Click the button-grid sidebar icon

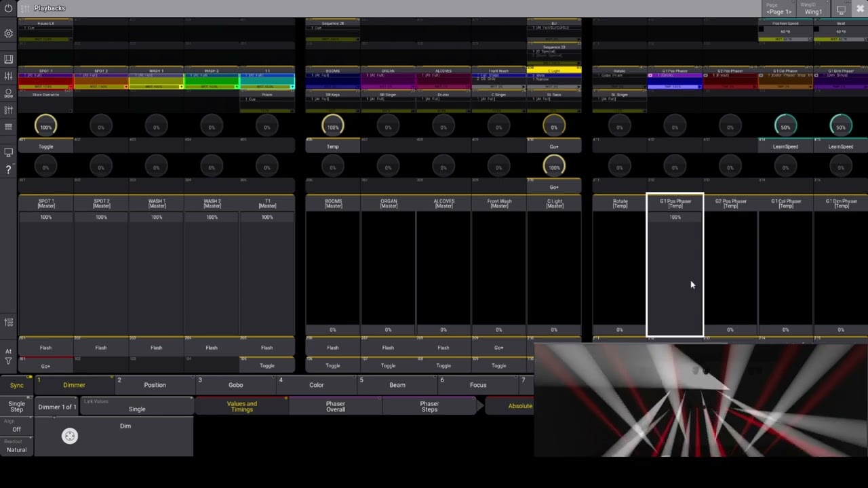click(x=8, y=127)
